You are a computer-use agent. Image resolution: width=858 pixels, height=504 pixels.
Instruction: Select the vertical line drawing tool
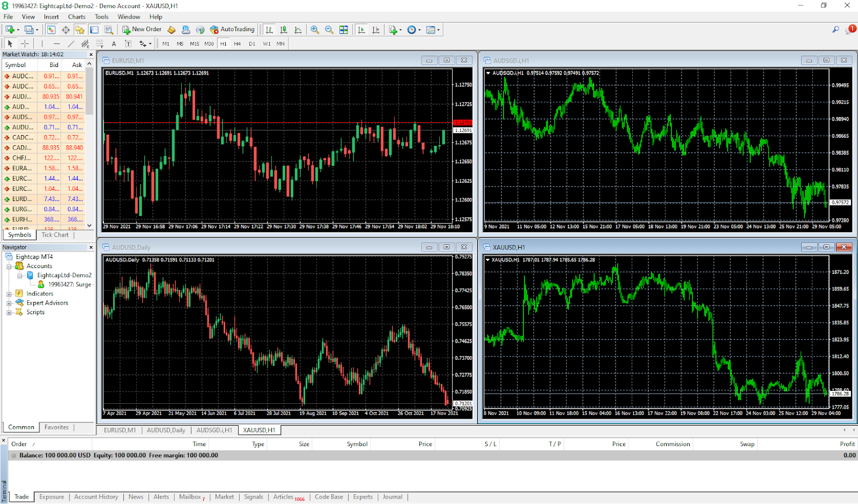click(x=42, y=43)
